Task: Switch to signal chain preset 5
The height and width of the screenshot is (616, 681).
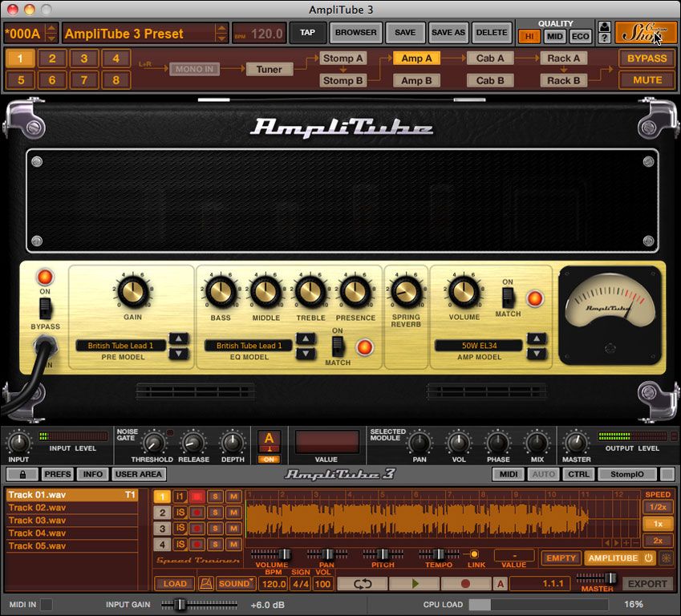Action: click(x=20, y=80)
